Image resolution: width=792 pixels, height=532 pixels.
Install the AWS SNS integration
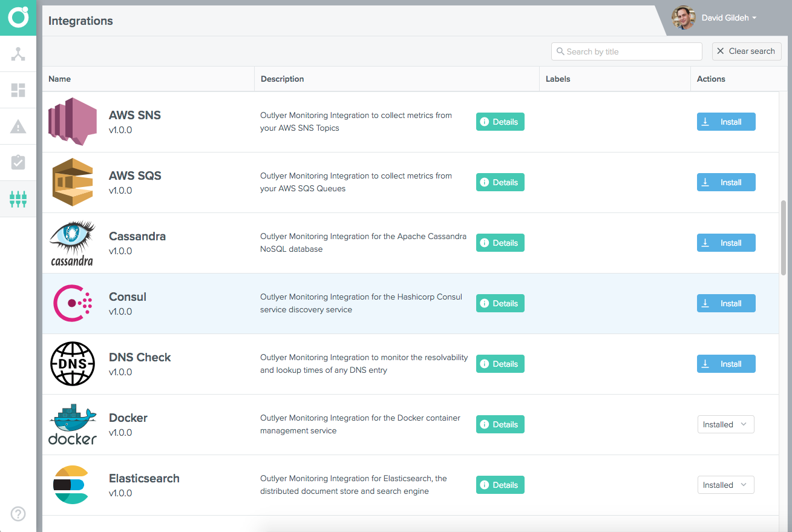[726, 122]
